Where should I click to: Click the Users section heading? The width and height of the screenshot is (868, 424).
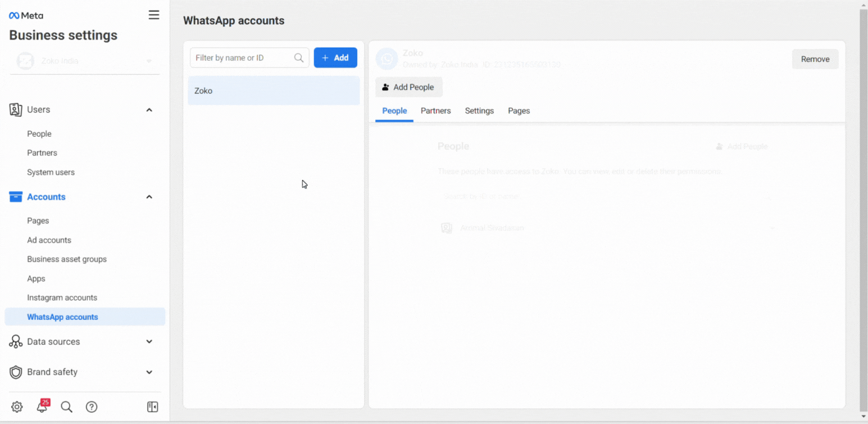[39, 110]
